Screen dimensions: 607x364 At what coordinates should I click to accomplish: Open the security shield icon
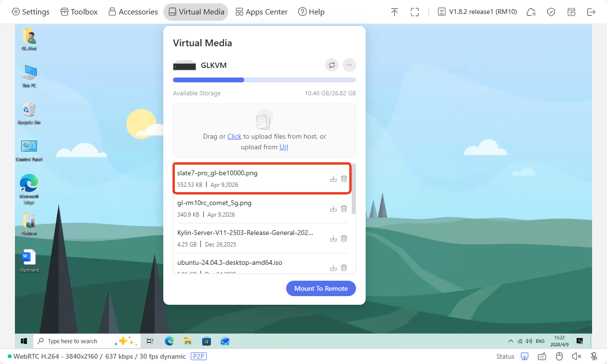(x=551, y=12)
